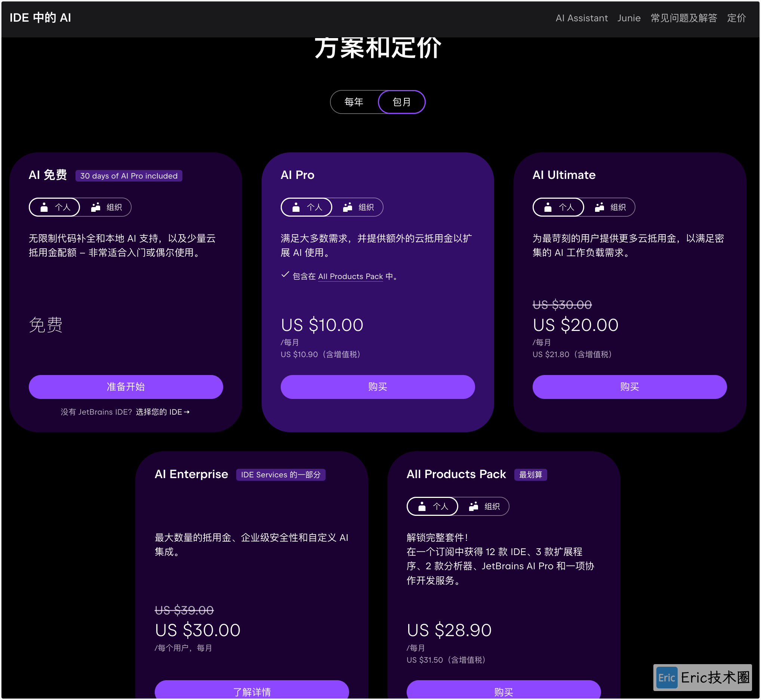The width and height of the screenshot is (761, 700).
Task: Choose 组织 in the All Products Pack card
Action: tap(484, 507)
